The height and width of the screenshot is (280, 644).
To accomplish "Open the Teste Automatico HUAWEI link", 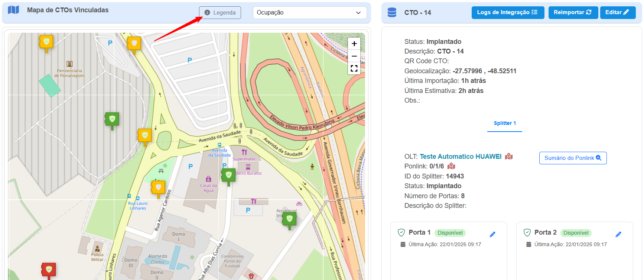I will coord(461,157).
